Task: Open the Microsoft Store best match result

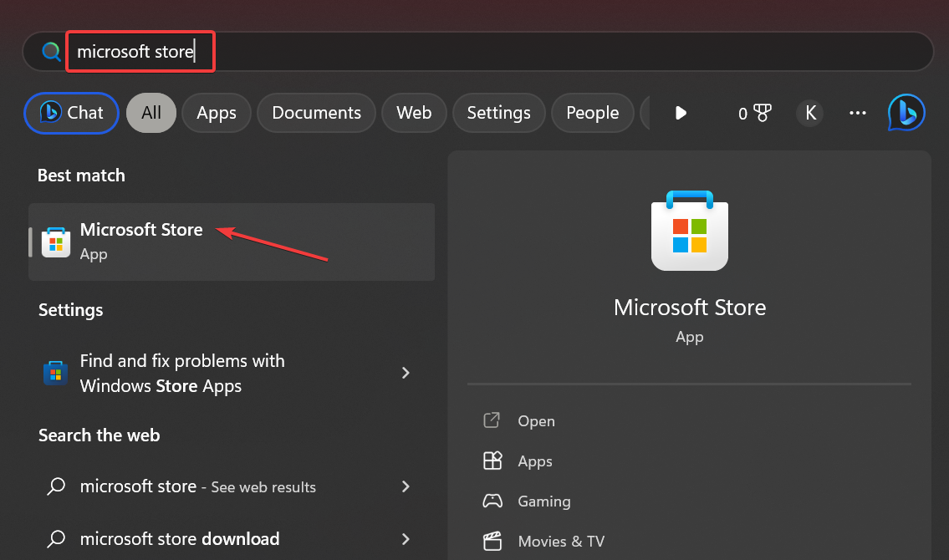Action: coord(232,242)
